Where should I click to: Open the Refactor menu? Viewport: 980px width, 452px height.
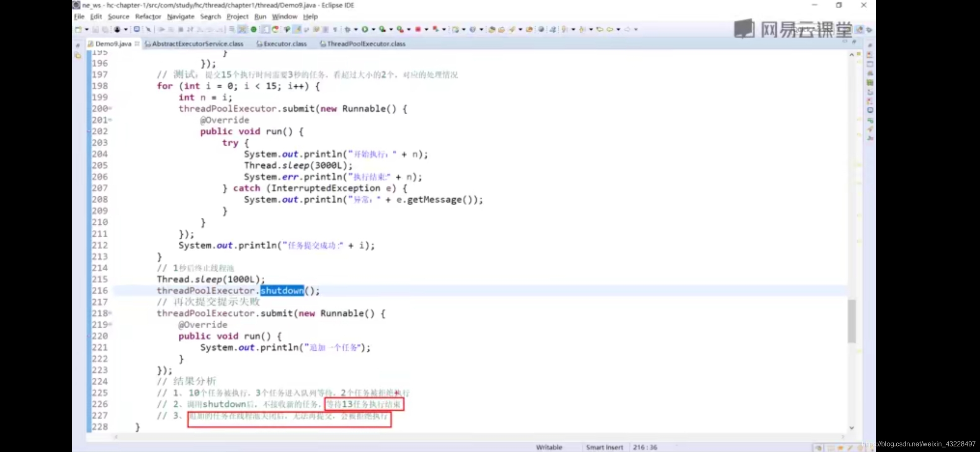coord(148,17)
